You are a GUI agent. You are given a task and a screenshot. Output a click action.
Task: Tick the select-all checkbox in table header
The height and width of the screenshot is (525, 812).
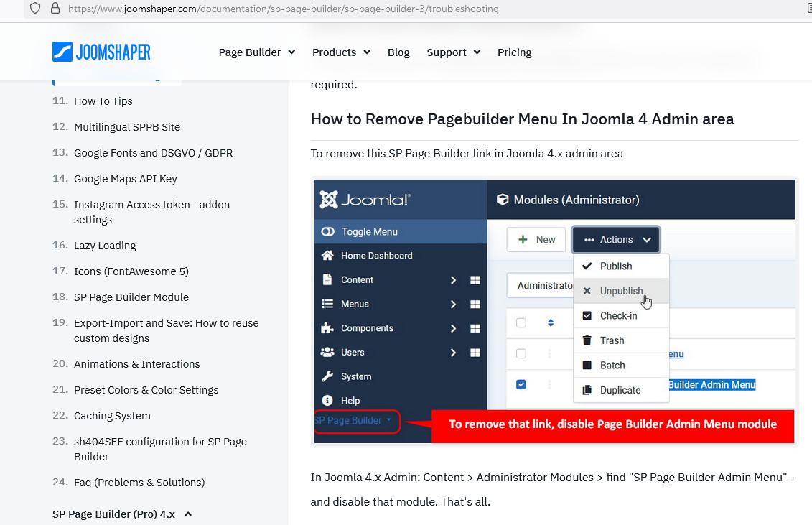pos(521,322)
